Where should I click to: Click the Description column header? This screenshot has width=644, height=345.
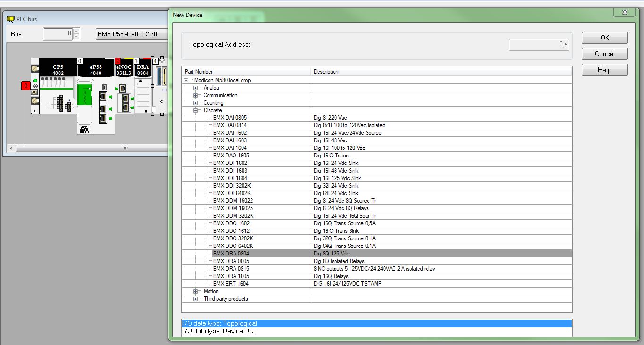(x=442, y=72)
